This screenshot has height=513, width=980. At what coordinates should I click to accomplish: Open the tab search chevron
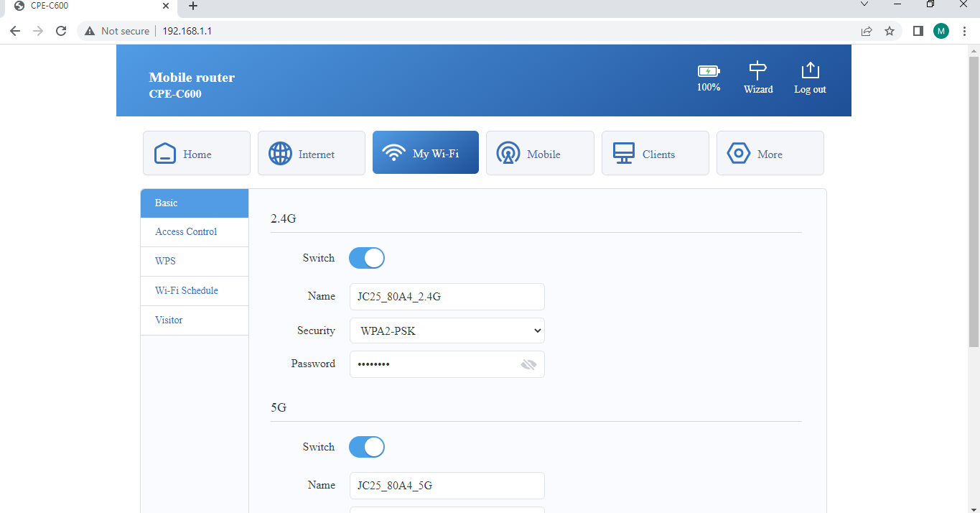(864, 4)
